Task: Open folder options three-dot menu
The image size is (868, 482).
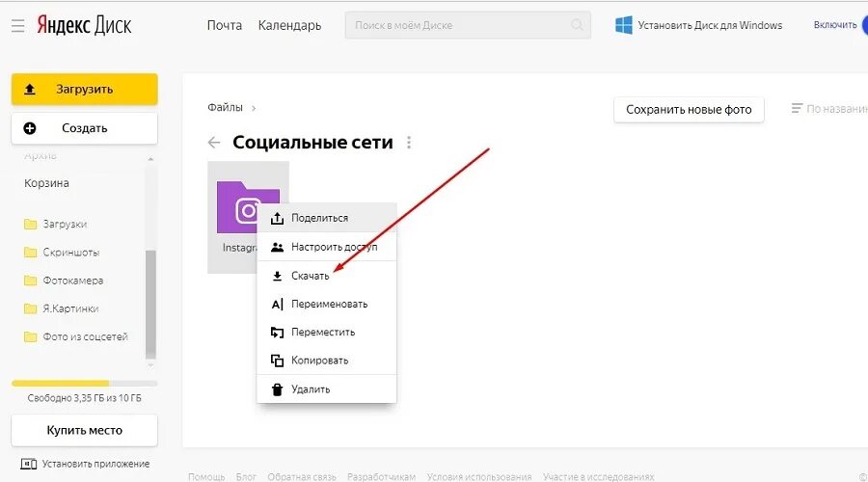Action: (x=409, y=143)
